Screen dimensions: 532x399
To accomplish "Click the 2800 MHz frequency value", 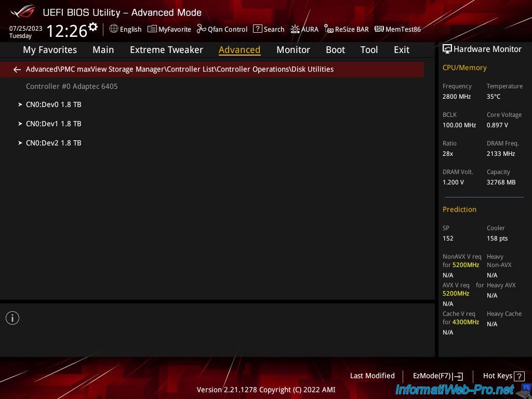I will 456,96.
